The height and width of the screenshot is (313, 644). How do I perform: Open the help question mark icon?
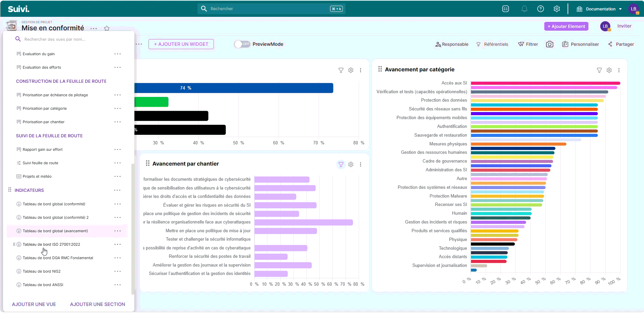(x=540, y=9)
